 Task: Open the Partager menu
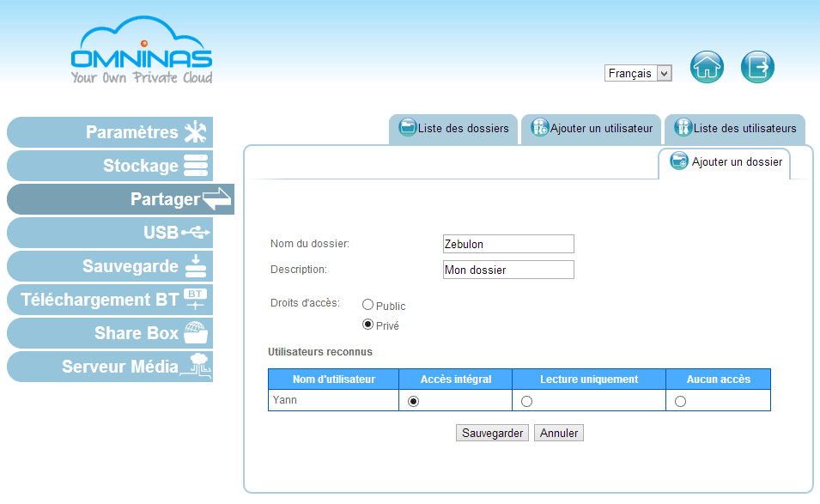pyautogui.click(x=120, y=198)
